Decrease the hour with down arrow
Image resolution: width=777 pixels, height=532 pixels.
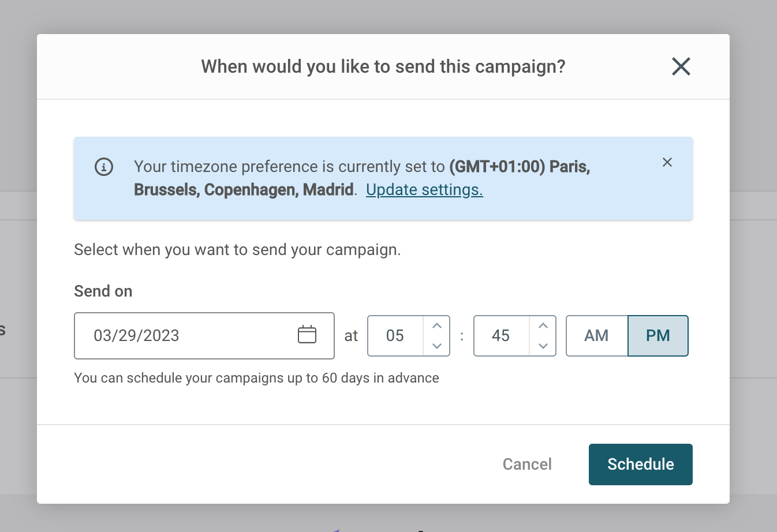click(437, 346)
